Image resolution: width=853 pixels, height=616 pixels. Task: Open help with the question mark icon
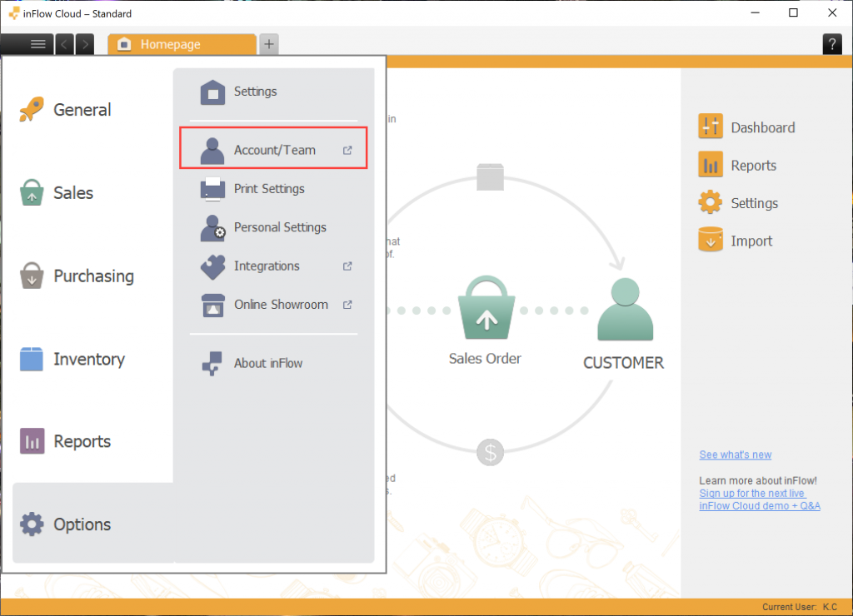(832, 44)
